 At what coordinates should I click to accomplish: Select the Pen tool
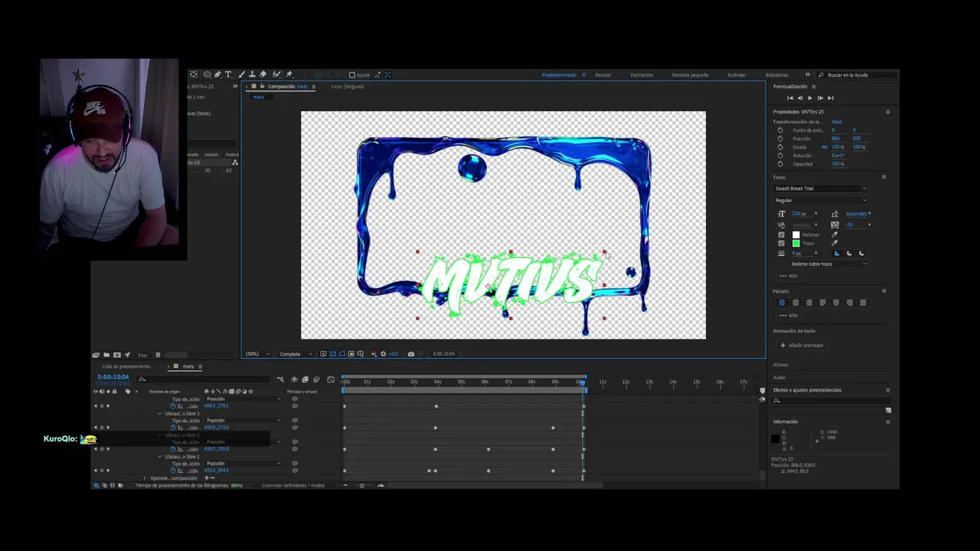217,74
